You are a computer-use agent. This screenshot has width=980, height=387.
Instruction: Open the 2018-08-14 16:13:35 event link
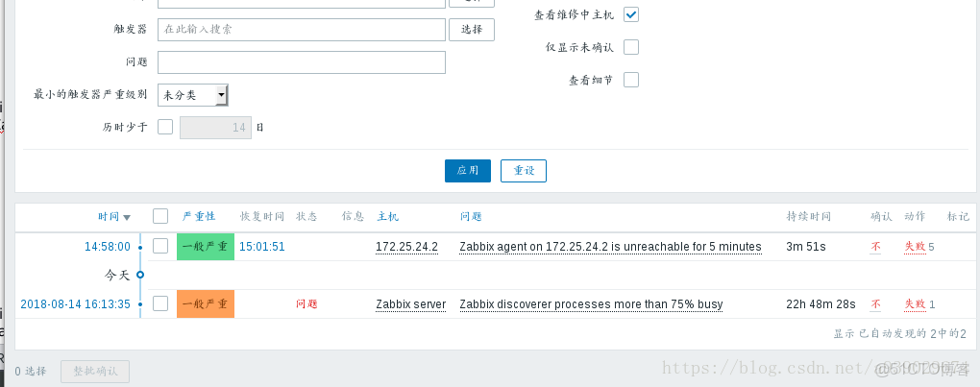(76, 304)
